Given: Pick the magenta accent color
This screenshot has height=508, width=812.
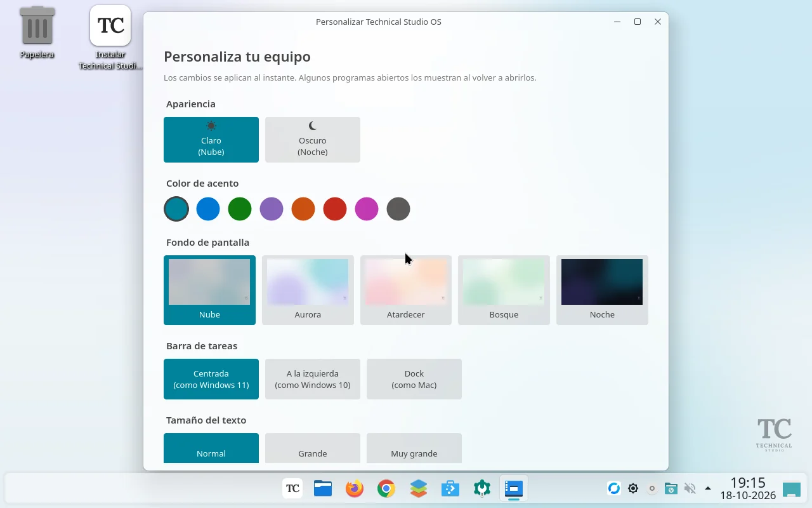Looking at the screenshot, I should tap(367, 209).
